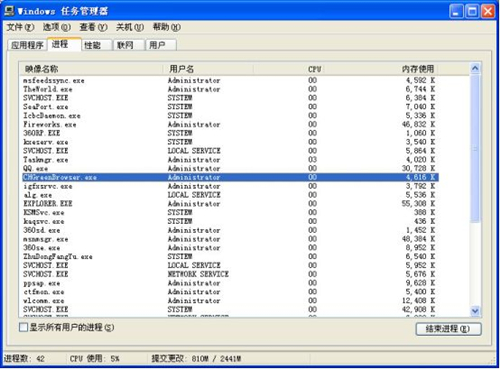
Task: Select the 360sd.exe process
Action: coord(230,230)
